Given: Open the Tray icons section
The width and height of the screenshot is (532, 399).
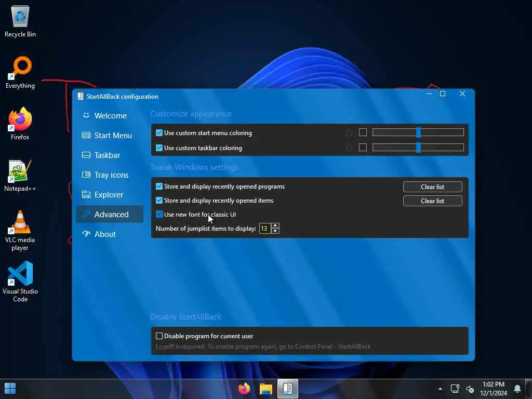Looking at the screenshot, I should tap(110, 175).
